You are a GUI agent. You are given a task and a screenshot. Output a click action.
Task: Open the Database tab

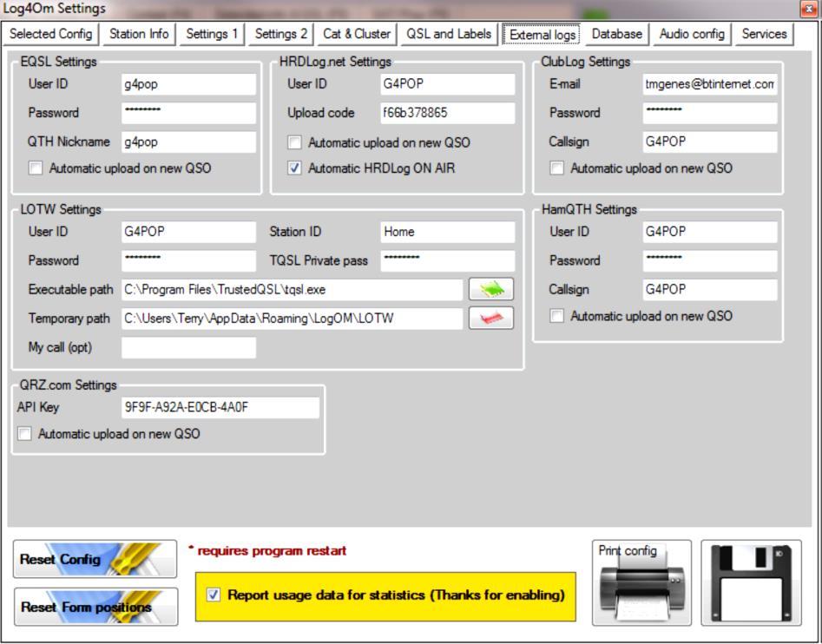point(617,34)
